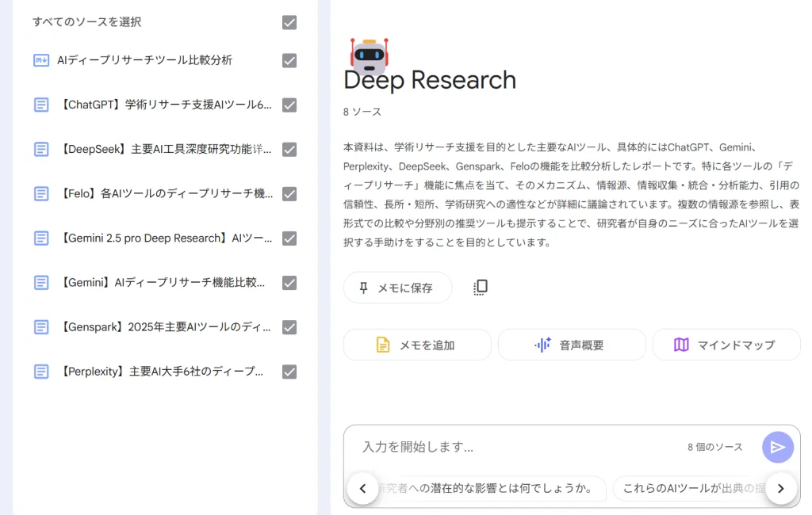812x515 pixels.
Task: Click the document icon next to 【Felo】
Action: (x=41, y=194)
